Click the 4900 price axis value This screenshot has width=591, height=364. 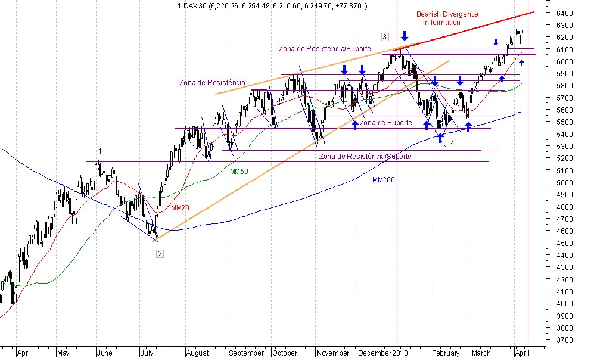565,195
